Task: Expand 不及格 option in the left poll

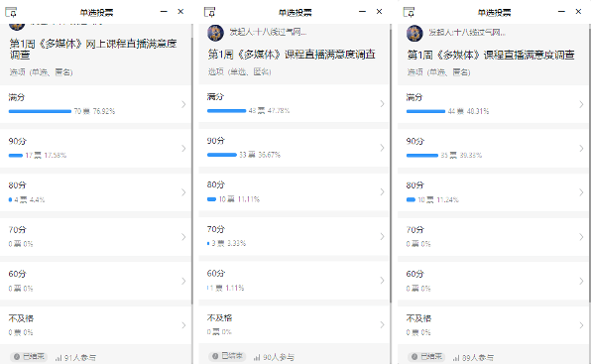Action: pyautogui.click(x=96, y=325)
